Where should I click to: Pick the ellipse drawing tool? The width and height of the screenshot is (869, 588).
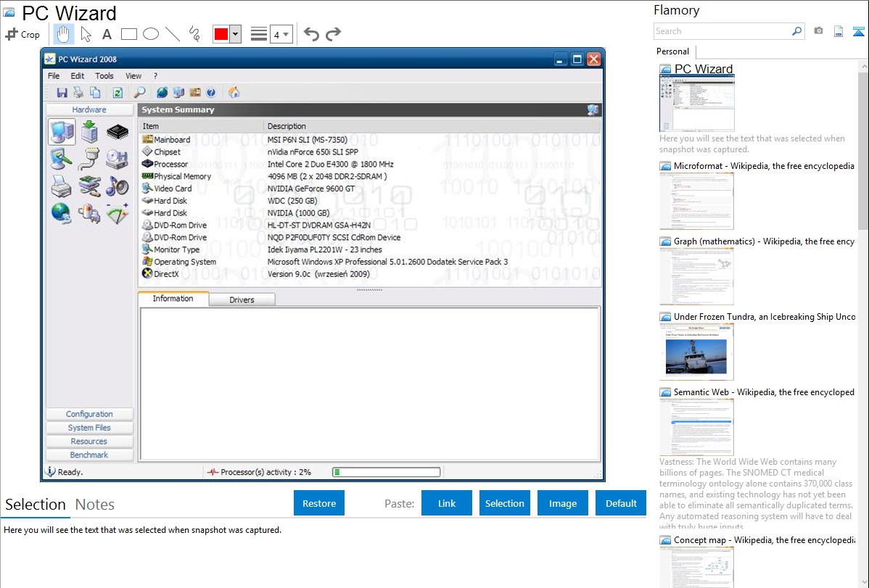151,34
